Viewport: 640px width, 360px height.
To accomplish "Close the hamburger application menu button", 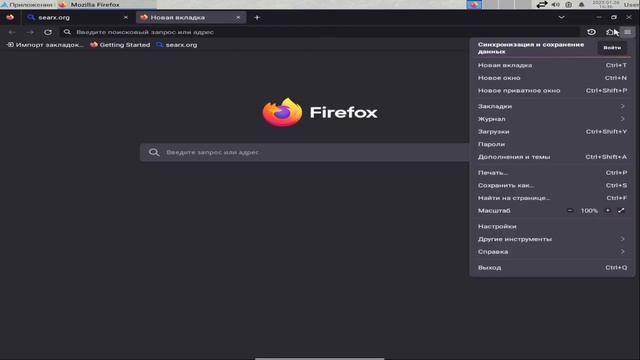I will click(x=627, y=32).
